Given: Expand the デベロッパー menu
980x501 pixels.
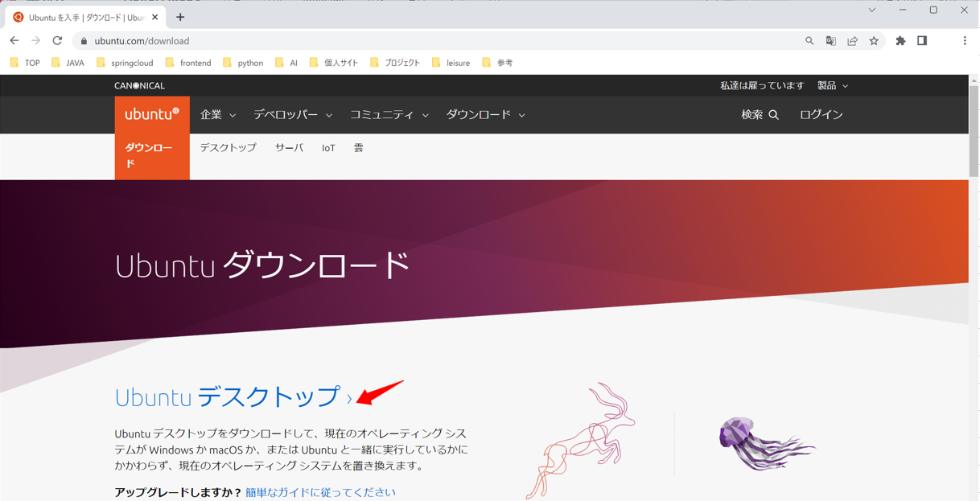Looking at the screenshot, I should point(293,115).
